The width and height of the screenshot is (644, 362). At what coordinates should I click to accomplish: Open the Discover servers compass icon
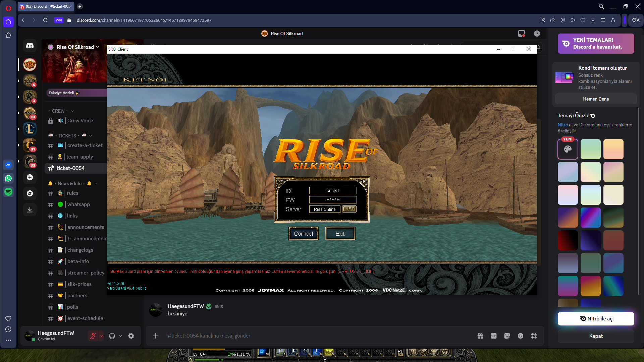click(30, 193)
